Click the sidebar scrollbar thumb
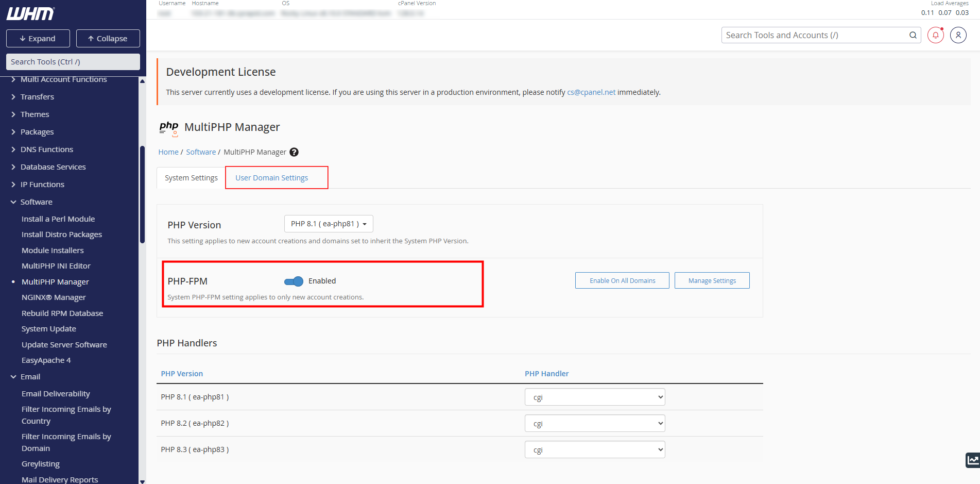Viewport: 980px width, 484px height. 142,195
